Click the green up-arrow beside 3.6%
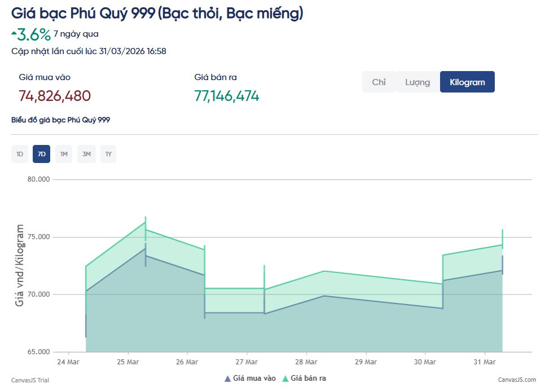This screenshot has height=392, width=545. pos(14,33)
